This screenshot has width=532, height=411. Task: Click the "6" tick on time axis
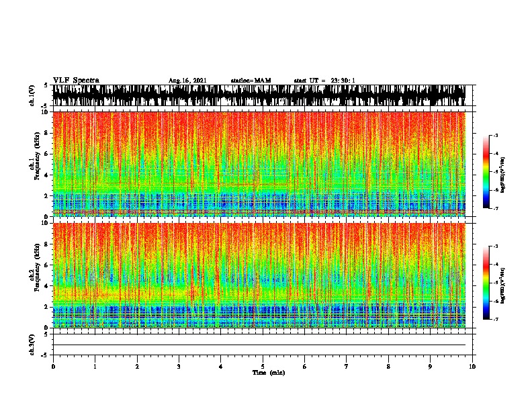[x=305, y=367]
